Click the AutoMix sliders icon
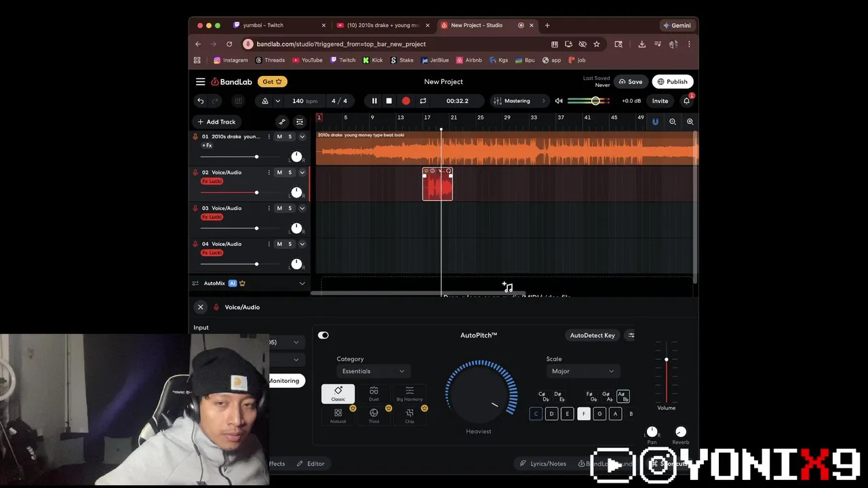 pos(195,283)
